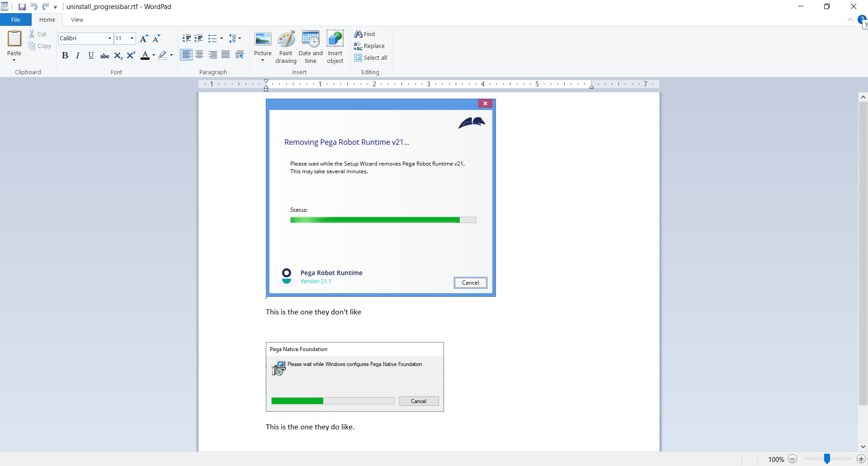Click text "This is the one they don't like"

pyautogui.click(x=313, y=312)
